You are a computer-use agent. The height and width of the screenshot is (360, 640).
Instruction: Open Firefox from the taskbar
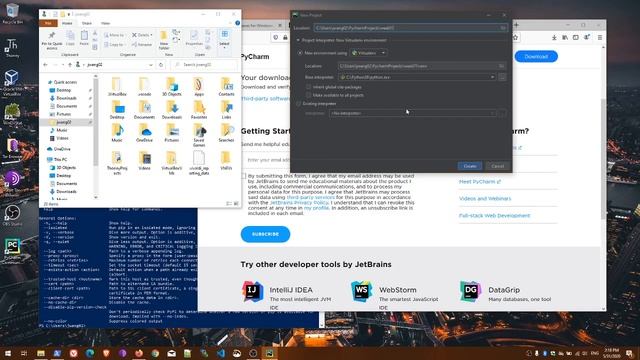139,353
